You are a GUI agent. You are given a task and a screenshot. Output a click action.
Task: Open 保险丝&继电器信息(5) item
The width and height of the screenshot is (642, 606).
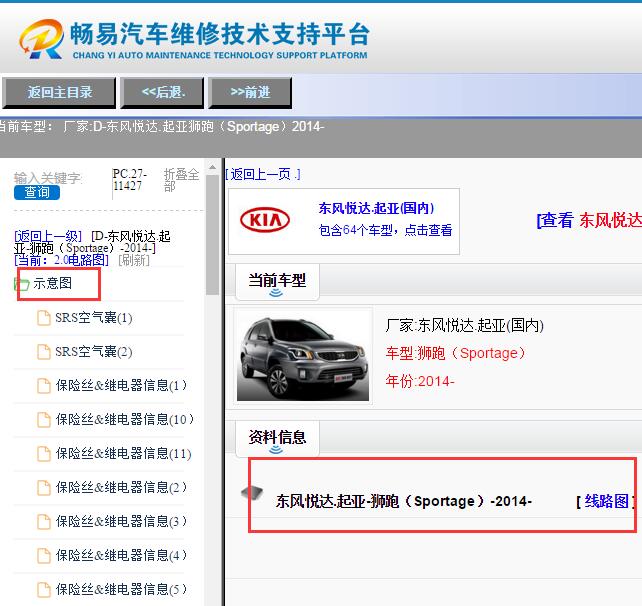point(121,590)
